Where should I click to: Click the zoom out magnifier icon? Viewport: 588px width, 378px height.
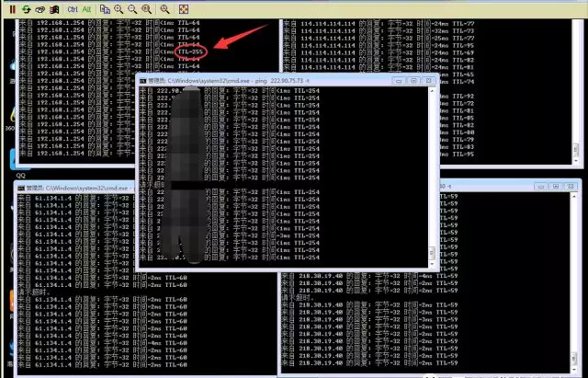pyautogui.click(x=132, y=8)
